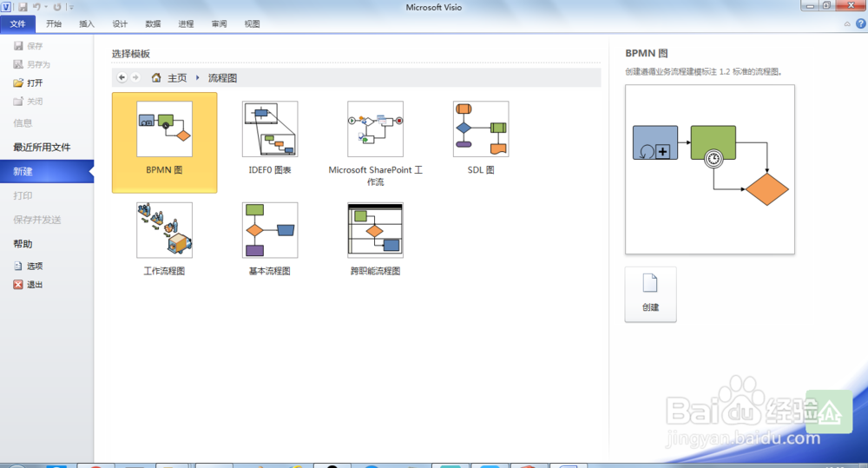Switch to the 插入 ribbon tab
This screenshot has width=868, height=468.
pos(87,23)
